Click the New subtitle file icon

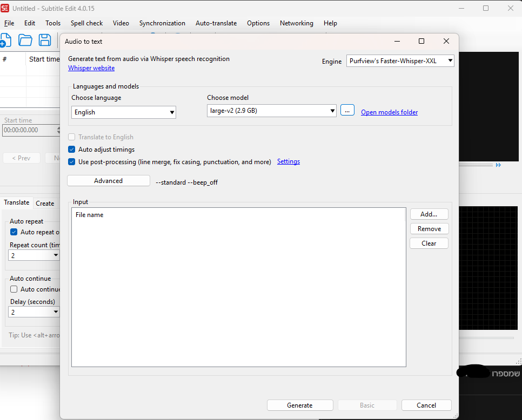pyautogui.click(x=5, y=40)
